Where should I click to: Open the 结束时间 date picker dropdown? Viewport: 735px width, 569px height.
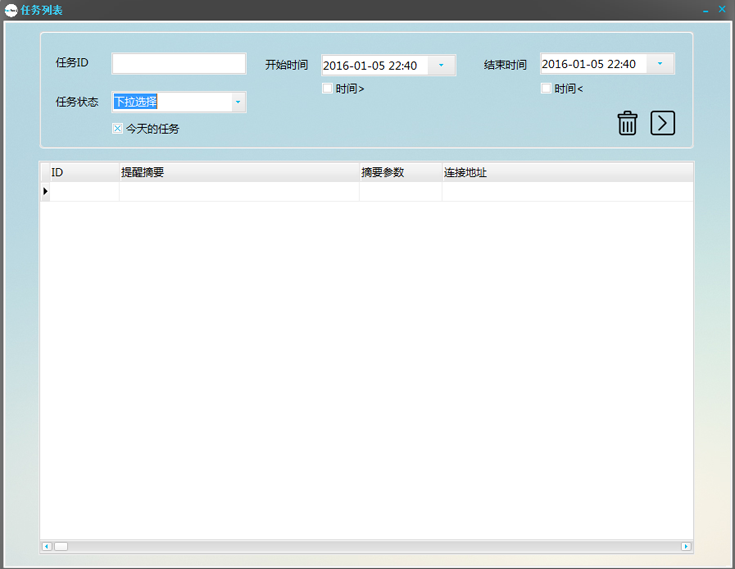pos(660,64)
